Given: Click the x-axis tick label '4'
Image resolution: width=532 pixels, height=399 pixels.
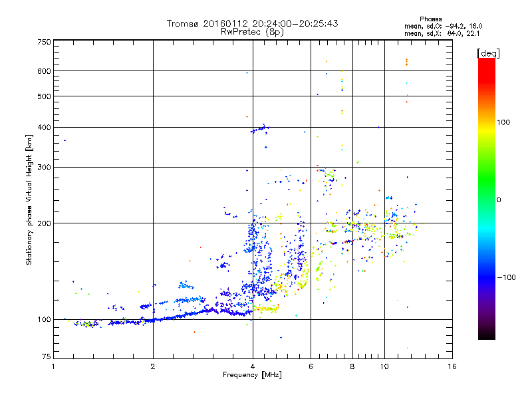Looking at the screenshot, I should (x=253, y=366).
